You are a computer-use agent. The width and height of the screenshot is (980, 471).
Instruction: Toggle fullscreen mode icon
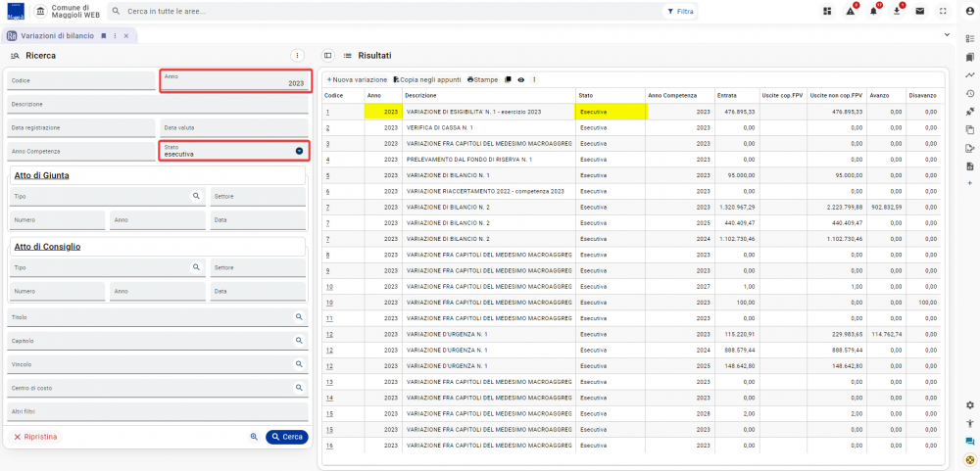(x=943, y=11)
